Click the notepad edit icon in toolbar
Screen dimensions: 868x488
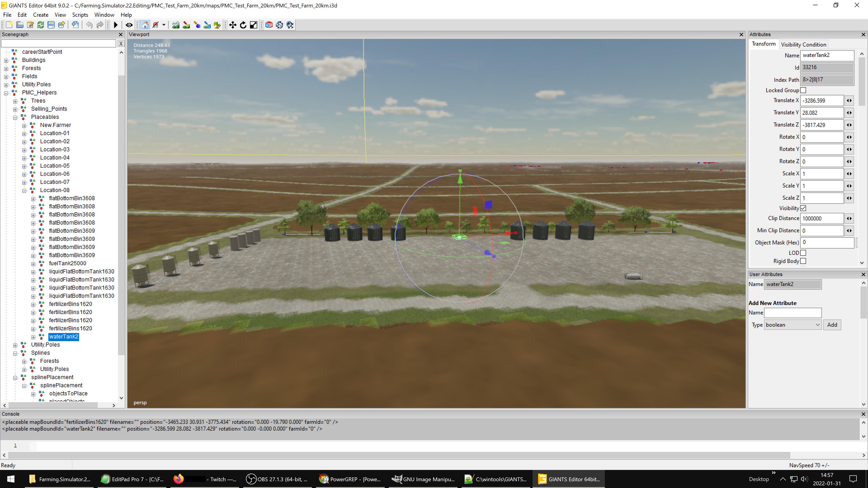[30, 25]
